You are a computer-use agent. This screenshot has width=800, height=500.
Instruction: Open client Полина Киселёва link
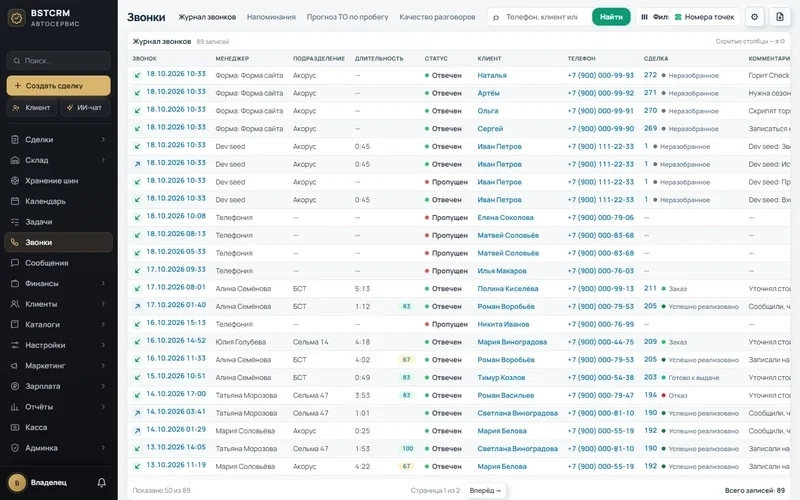[x=508, y=289]
